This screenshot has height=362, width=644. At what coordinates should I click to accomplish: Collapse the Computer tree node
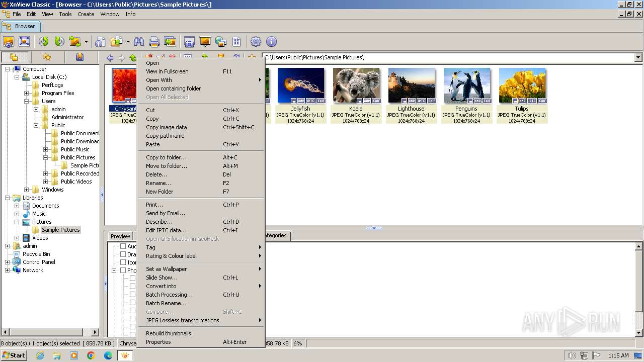(x=8, y=69)
